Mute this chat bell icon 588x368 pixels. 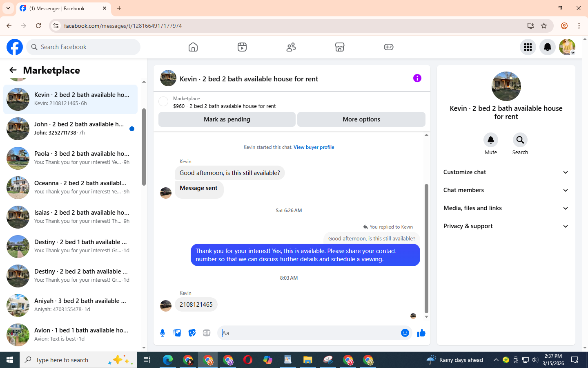[491, 140]
